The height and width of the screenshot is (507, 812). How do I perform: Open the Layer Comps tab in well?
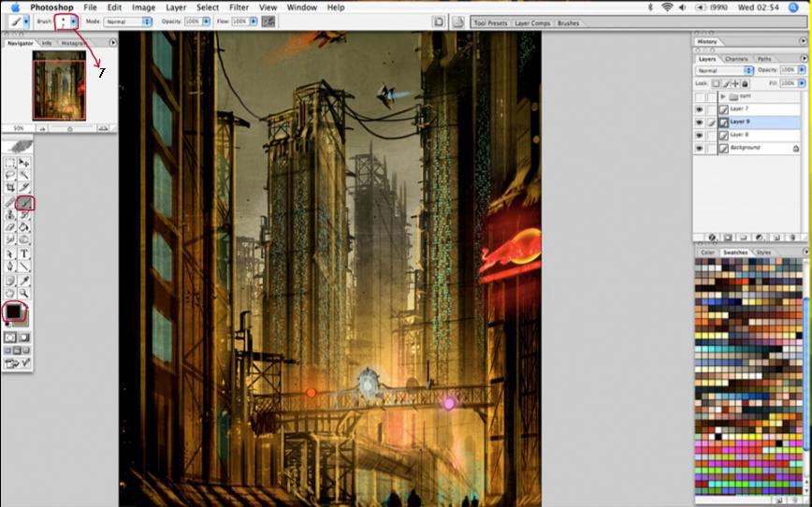click(532, 23)
